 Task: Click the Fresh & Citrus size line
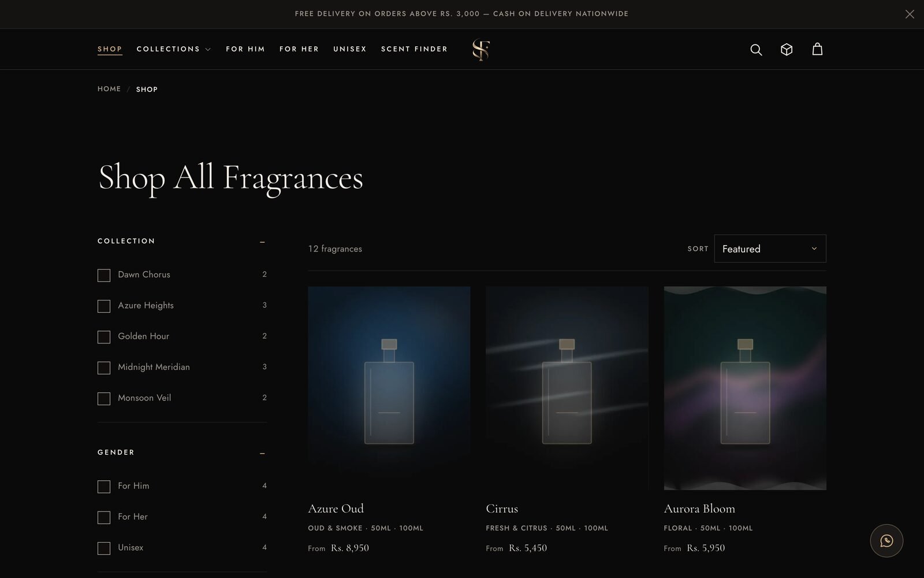[x=547, y=528]
